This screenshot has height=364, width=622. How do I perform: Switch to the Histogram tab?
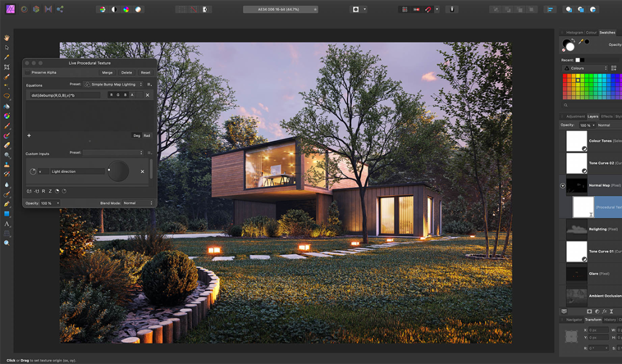click(575, 33)
